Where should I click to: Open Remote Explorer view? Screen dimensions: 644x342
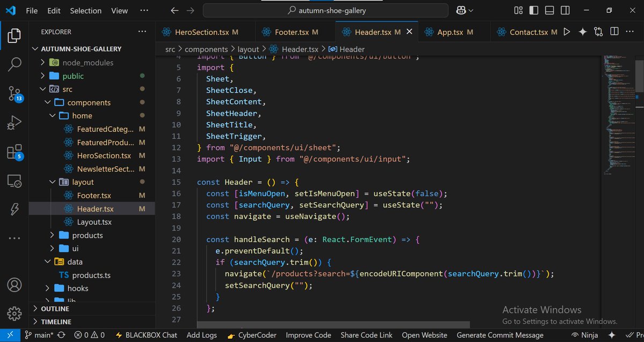tap(14, 181)
